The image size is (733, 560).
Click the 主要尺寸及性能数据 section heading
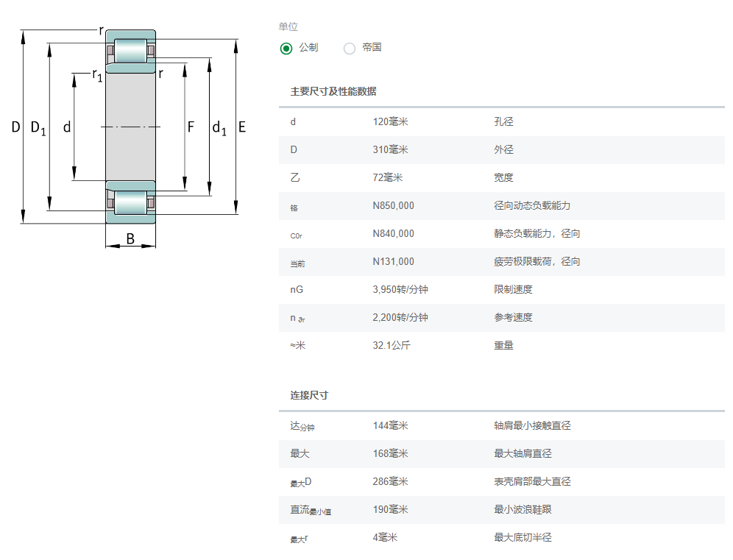(333, 91)
